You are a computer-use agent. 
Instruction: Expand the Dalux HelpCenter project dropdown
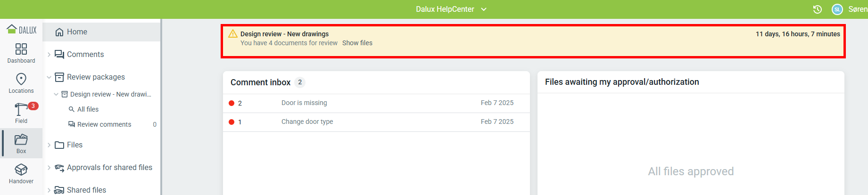click(484, 9)
